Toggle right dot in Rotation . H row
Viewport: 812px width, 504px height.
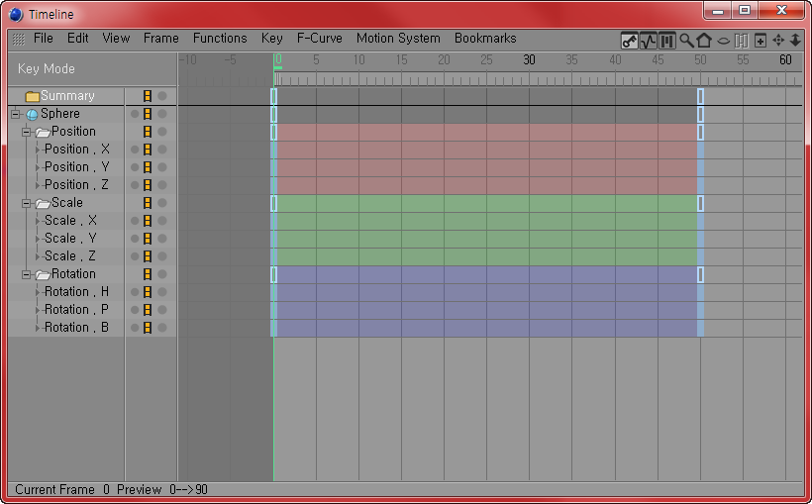click(162, 292)
